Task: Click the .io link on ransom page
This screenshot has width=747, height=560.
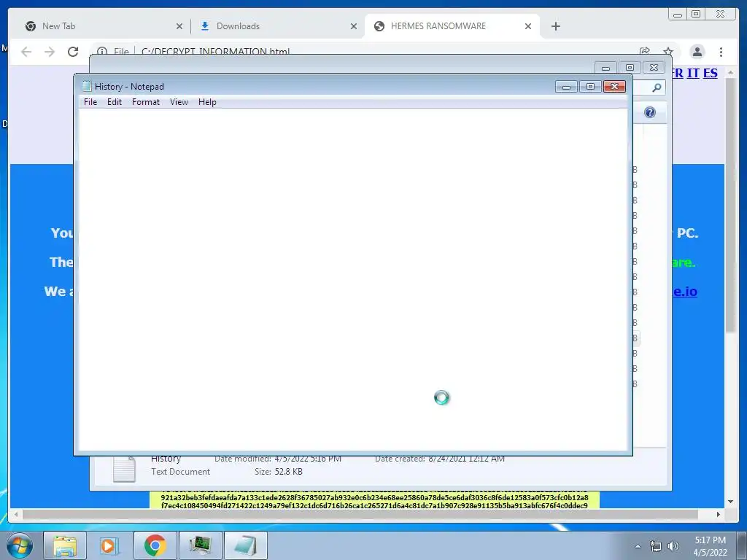Action: pyautogui.click(x=685, y=292)
